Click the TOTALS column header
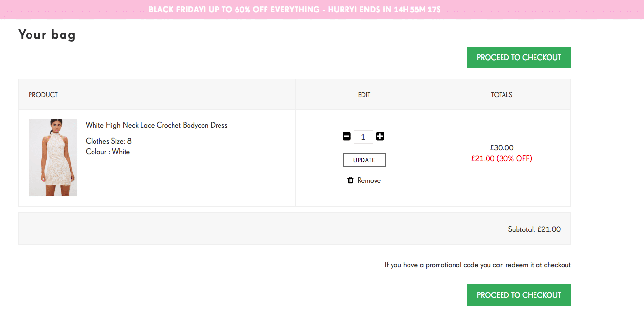The image size is (644, 327). coord(502,95)
